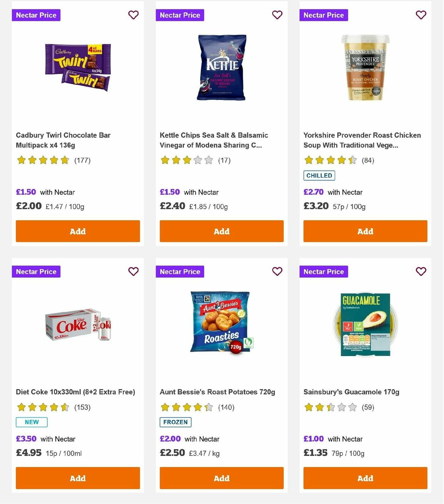Open reviews count (177) for Cadbury Twirl
This screenshot has height=504, width=444.
coord(83,160)
